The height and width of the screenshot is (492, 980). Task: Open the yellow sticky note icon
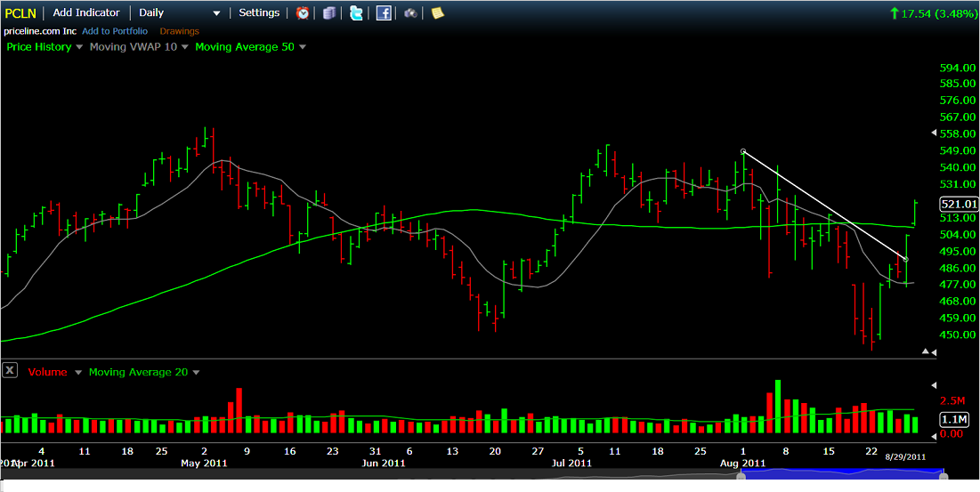(438, 12)
